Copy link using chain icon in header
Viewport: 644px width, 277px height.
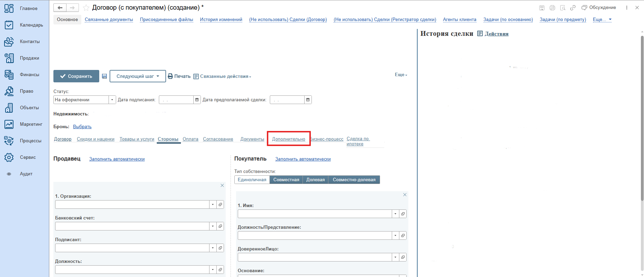[x=573, y=8]
